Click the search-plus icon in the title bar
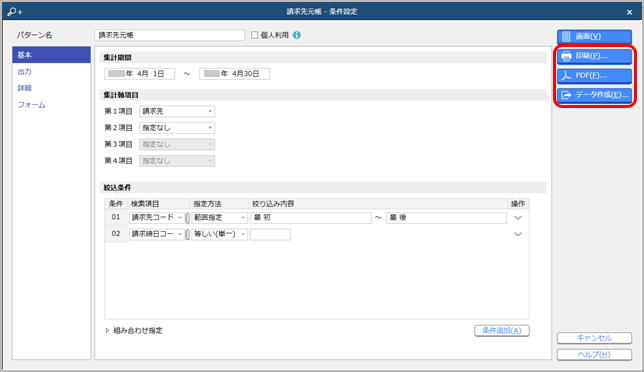Image resolution: width=644 pixels, height=372 pixels. coord(15,12)
